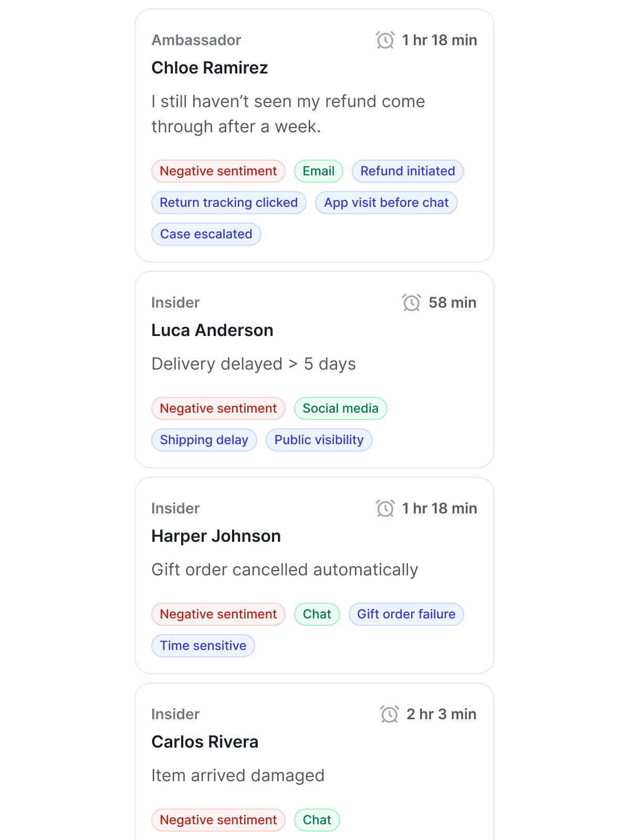Open Chloe Ramirez customer name
Image resolution: width=630 pixels, height=840 pixels.
[x=209, y=68]
